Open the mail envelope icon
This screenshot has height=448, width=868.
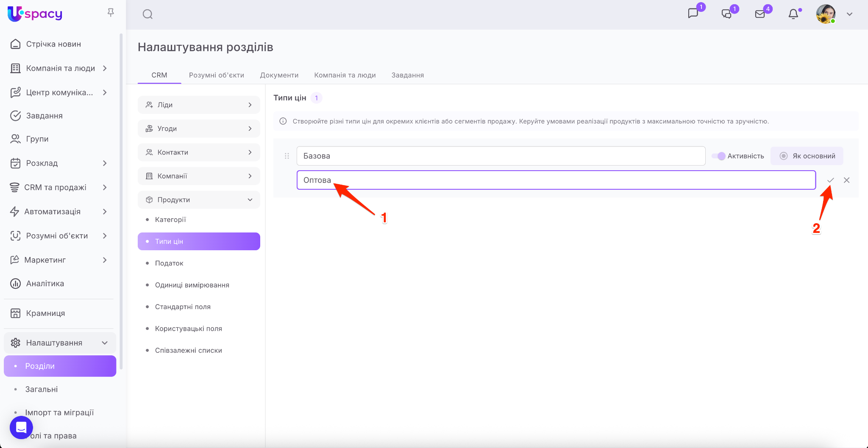[x=760, y=14]
